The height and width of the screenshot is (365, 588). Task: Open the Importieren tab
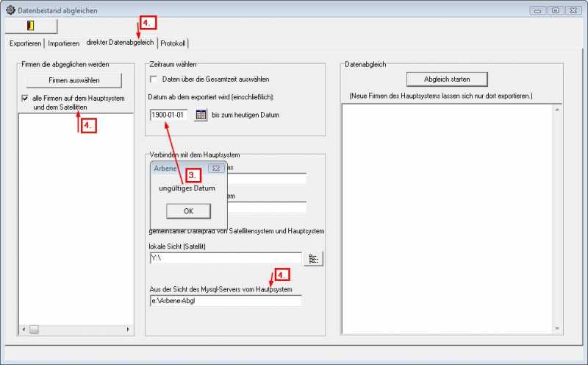pos(64,43)
